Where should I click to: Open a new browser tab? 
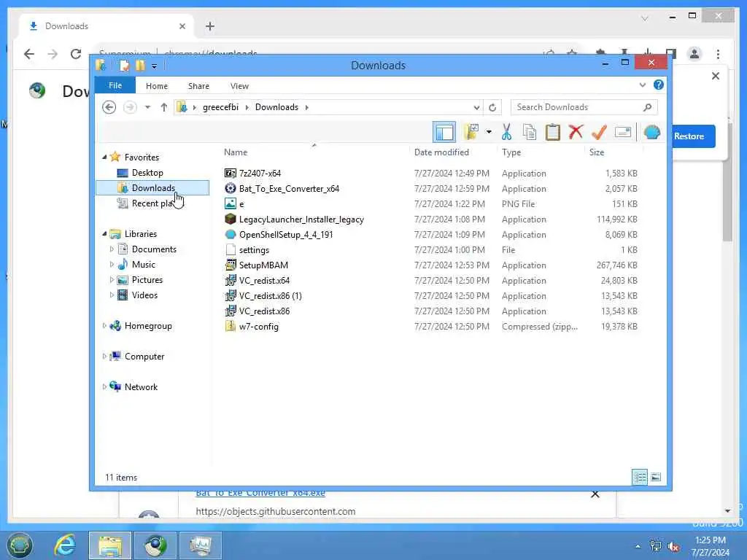(x=210, y=26)
